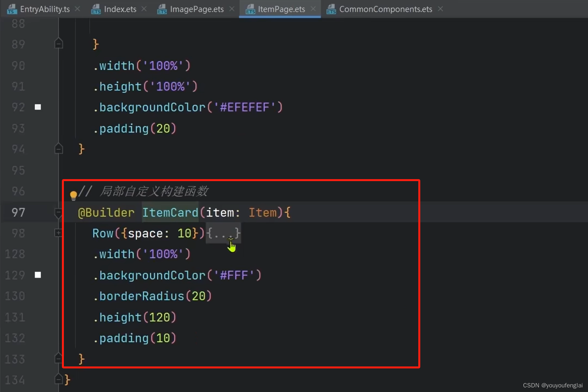Open the #FFF color swatch on line 129
The image size is (588, 392).
tap(38, 275)
